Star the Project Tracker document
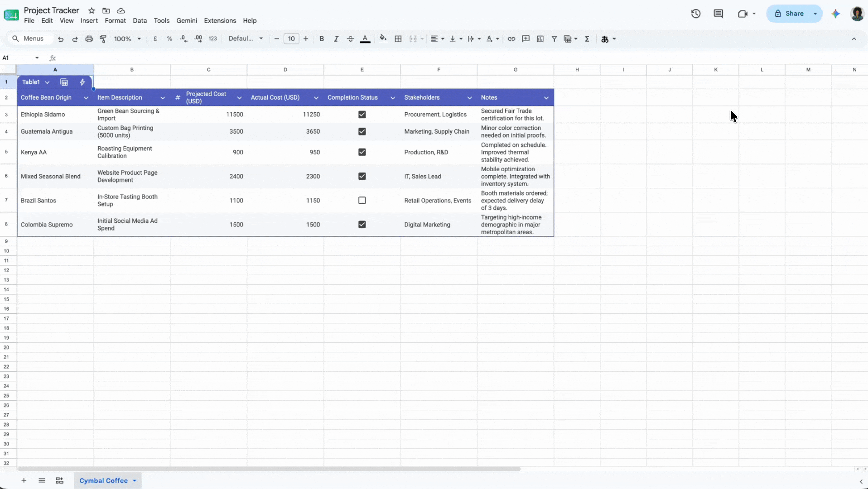Viewport: 868px width, 489px height. [x=92, y=10]
